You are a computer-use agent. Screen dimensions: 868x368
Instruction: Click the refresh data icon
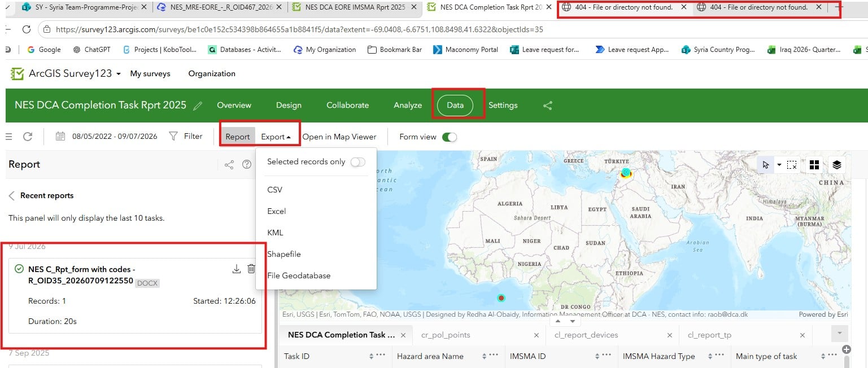[28, 137]
